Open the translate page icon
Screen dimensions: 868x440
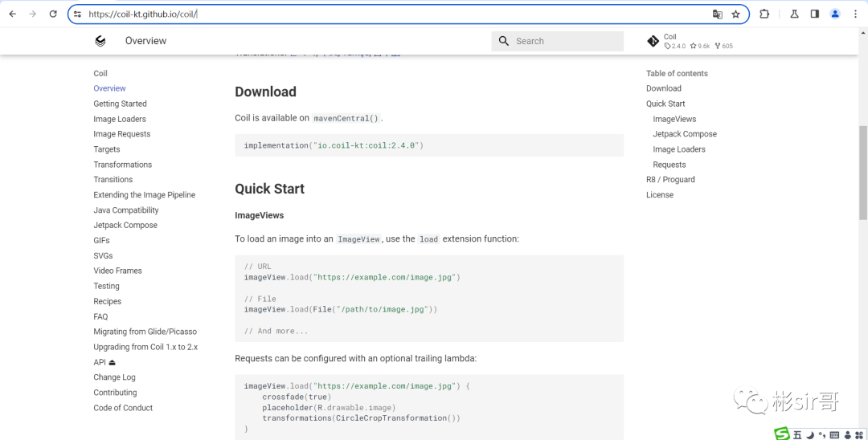[718, 14]
